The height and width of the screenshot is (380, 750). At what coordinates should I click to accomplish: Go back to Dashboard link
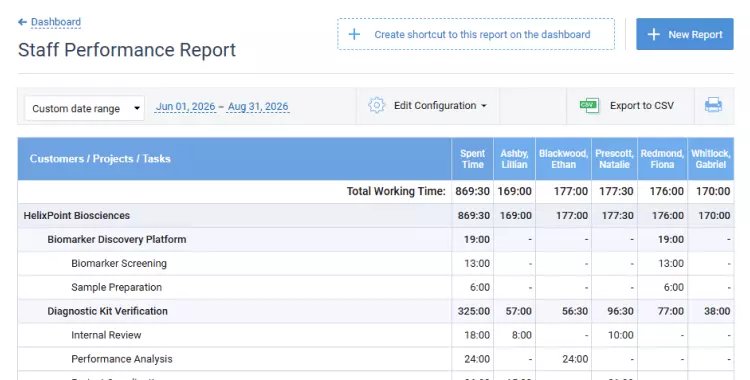click(55, 22)
